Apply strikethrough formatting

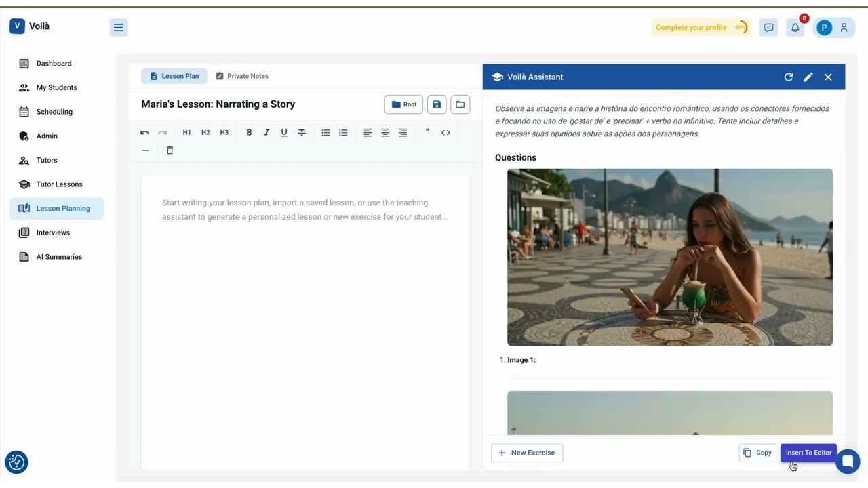click(x=302, y=133)
